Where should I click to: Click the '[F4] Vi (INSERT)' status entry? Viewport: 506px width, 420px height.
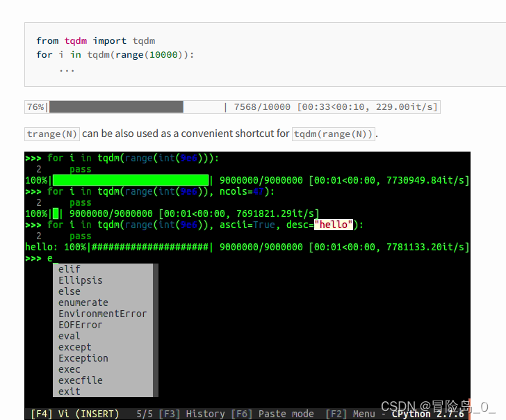[x=75, y=414]
